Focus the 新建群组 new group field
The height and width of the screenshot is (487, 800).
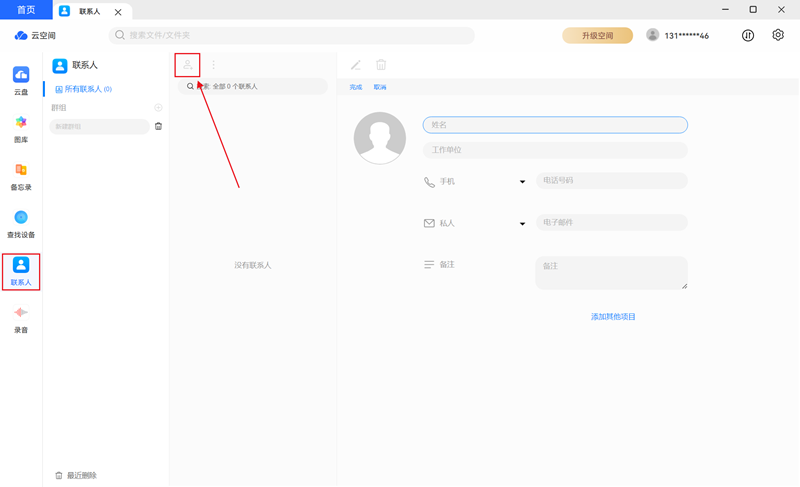tap(99, 126)
